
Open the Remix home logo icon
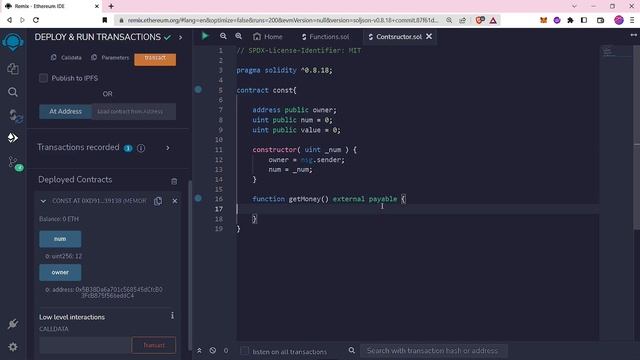[x=13, y=42]
